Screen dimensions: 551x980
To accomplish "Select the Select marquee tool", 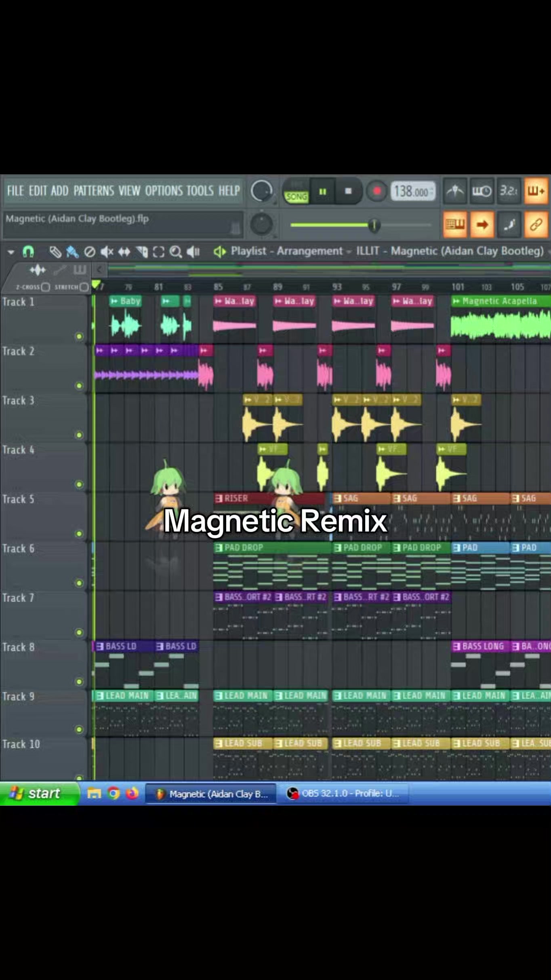I will (x=158, y=252).
